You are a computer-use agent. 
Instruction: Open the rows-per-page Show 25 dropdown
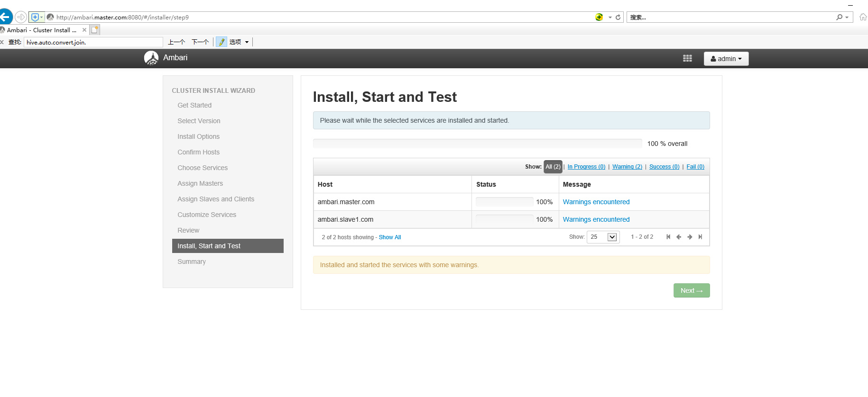603,237
